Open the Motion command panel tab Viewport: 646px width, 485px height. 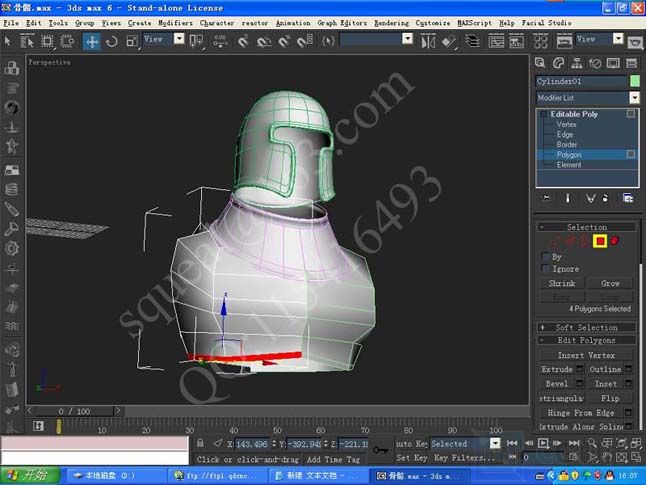(x=595, y=63)
